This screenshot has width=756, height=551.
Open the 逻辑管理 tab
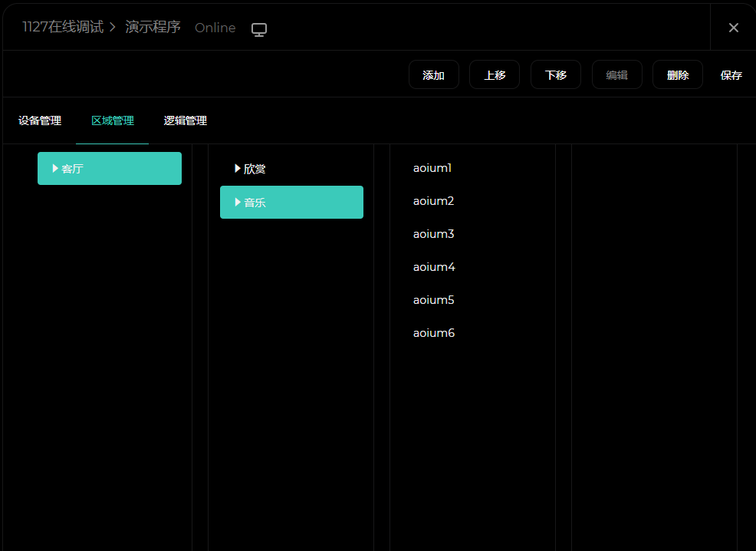(185, 120)
